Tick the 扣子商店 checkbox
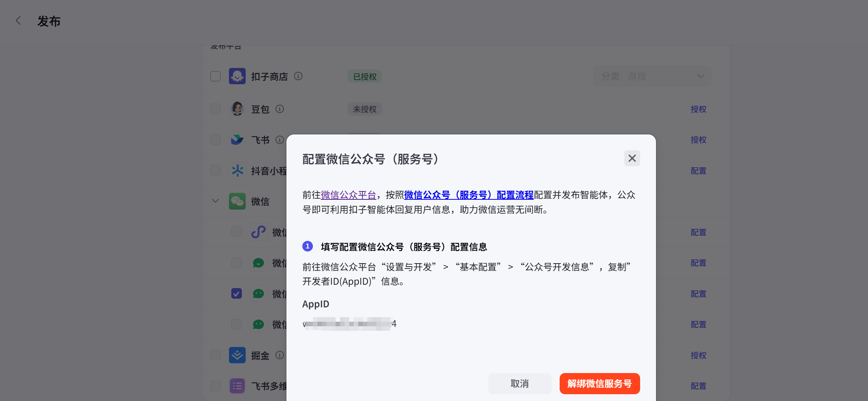Viewport: 868px width, 401px height. point(215,76)
